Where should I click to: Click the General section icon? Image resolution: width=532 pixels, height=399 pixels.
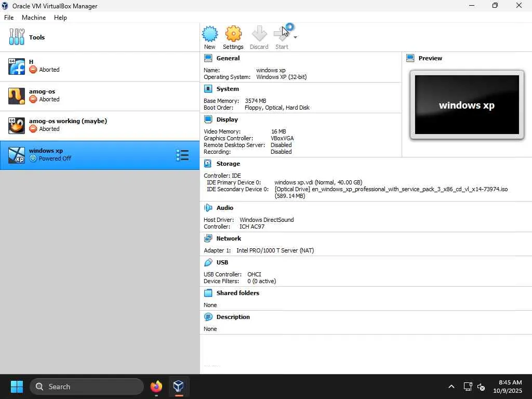(208, 58)
